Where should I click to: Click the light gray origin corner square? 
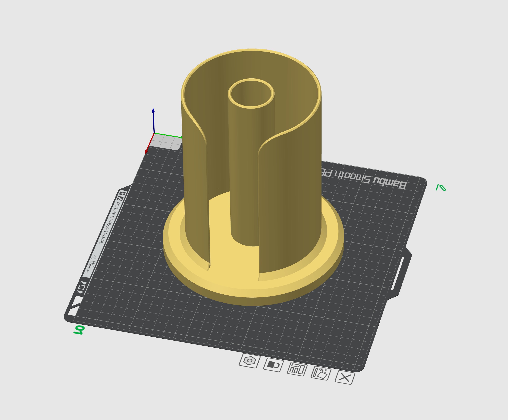[x=165, y=142]
